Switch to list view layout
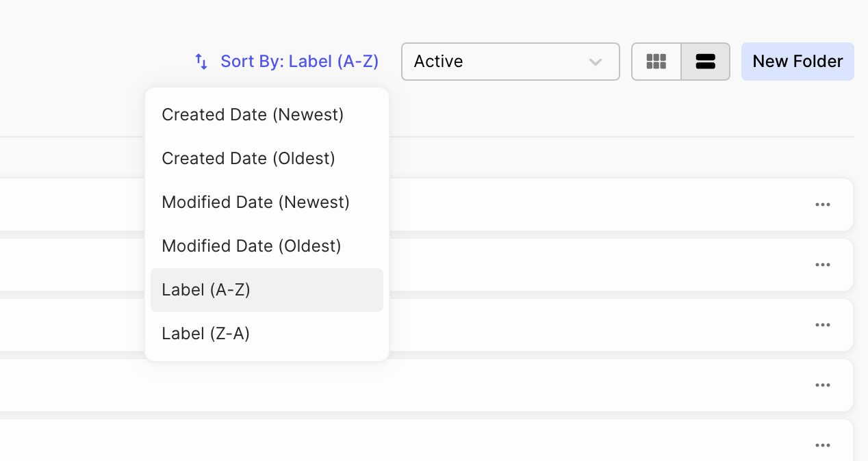Screen dimensions: 868x461 pos(705,62)
